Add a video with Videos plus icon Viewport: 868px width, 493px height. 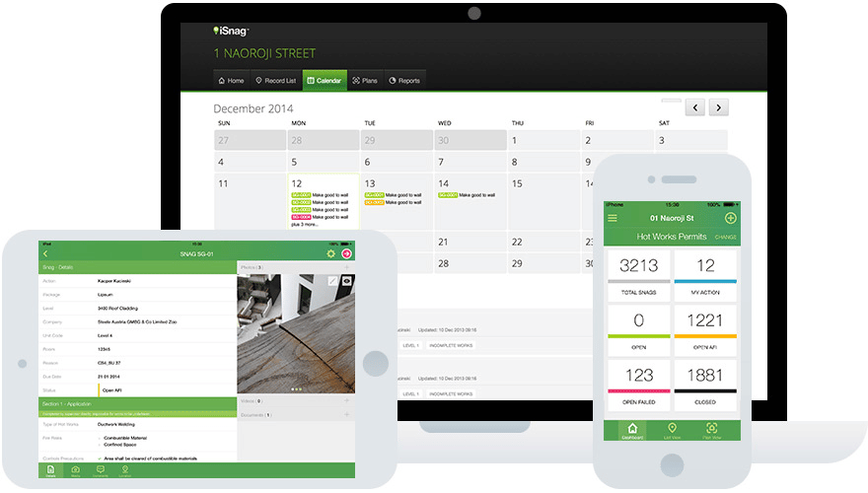click(x=346, y=400)
